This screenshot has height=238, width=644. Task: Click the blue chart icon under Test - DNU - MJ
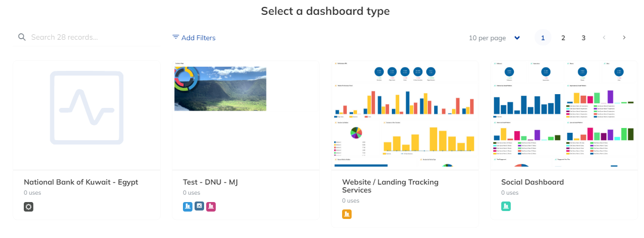[188, 207]
